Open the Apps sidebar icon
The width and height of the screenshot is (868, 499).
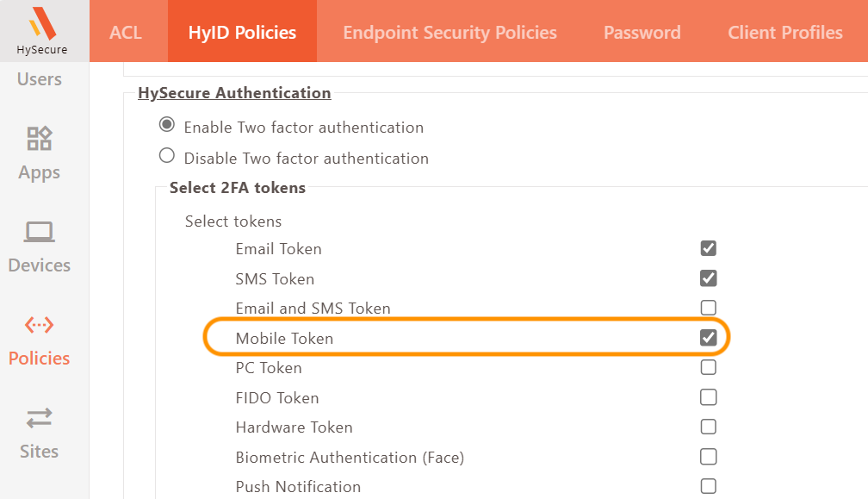40,139
